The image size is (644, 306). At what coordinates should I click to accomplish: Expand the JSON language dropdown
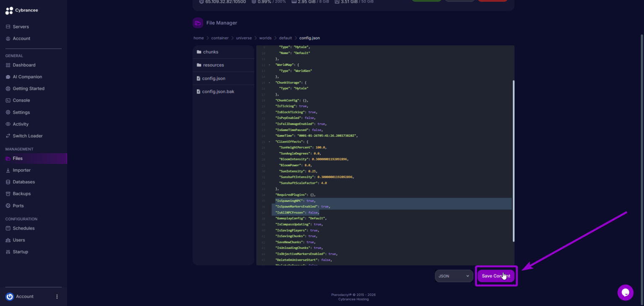point(454,276)
